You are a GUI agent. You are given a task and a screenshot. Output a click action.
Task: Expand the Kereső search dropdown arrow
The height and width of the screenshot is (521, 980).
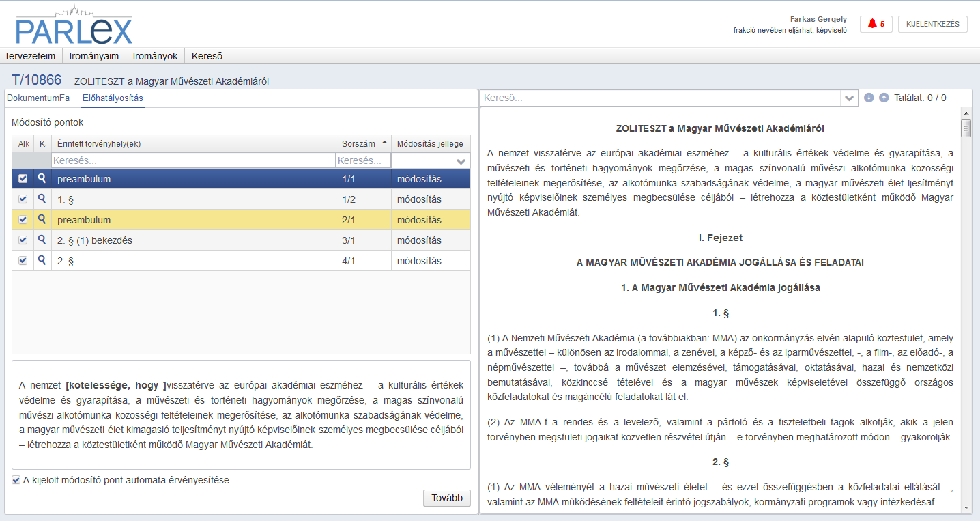click(x=850, y=98)
